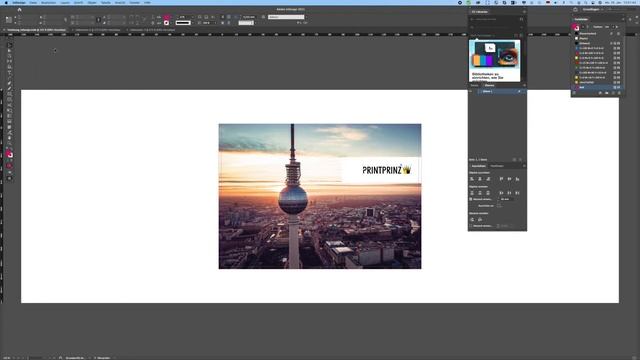Align horizontal centers in Ausrichten panel
640x360 pixels.
point(480,179)
